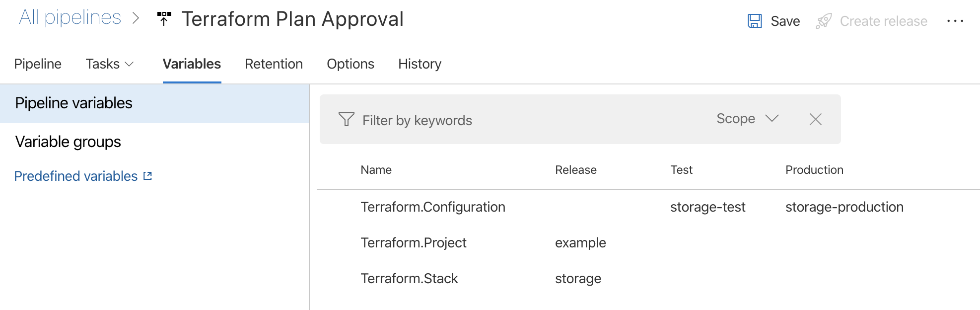
Task: Select the Terraform.Configuration variable row
Action: pos(432,207)
